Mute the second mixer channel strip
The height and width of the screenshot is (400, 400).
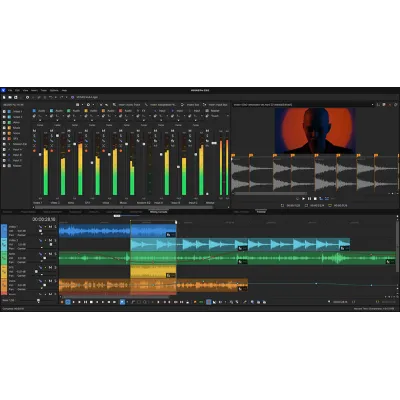click(52, 131)
